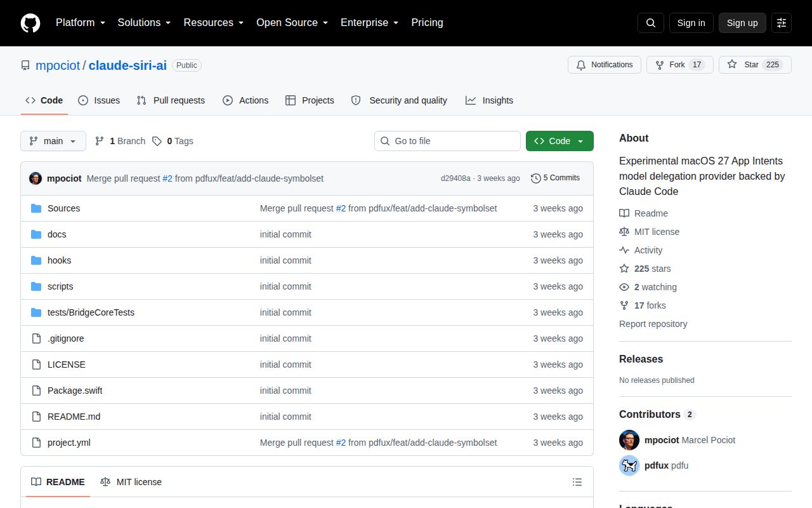Click the Sign up button
Screen dimensions: 812x508
click(x=742, y=23)
